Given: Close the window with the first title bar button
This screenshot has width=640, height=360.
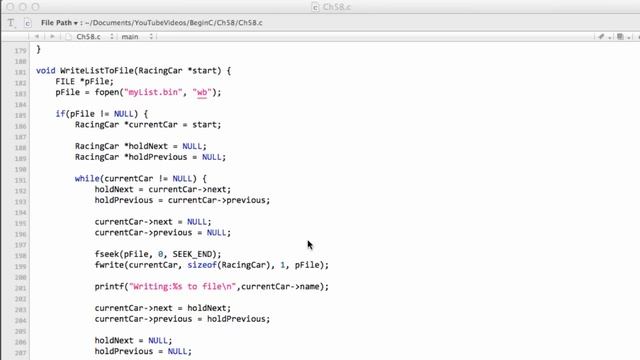Looking at the screenshot, I should click(x=11, y=7).
